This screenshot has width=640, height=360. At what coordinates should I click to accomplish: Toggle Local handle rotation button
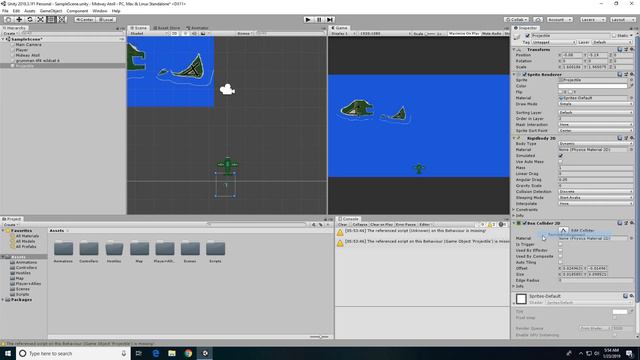(x=106, y=20)
